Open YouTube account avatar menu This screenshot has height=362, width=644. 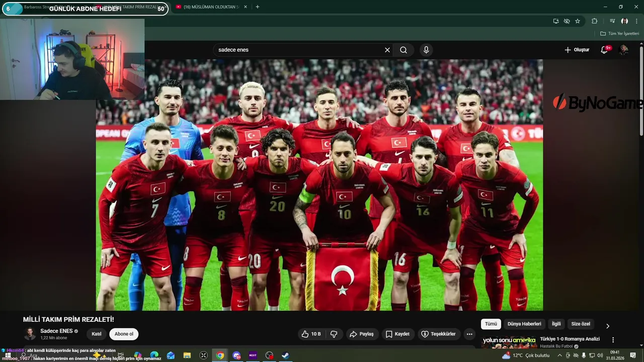624,50
